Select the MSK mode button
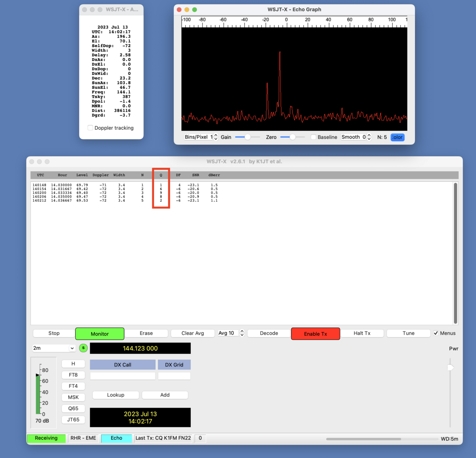The width and height of the screenshot is (476, 458). (x=73, y=397)
